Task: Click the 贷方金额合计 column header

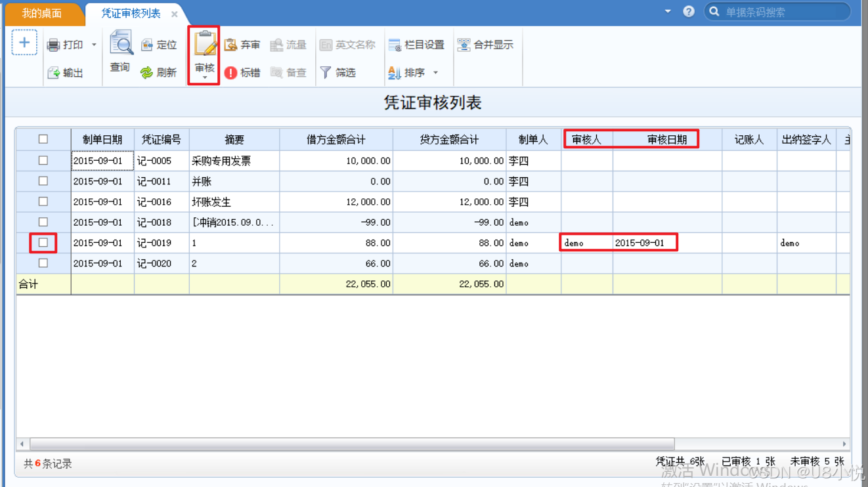Action: click(x=450, y=139)
